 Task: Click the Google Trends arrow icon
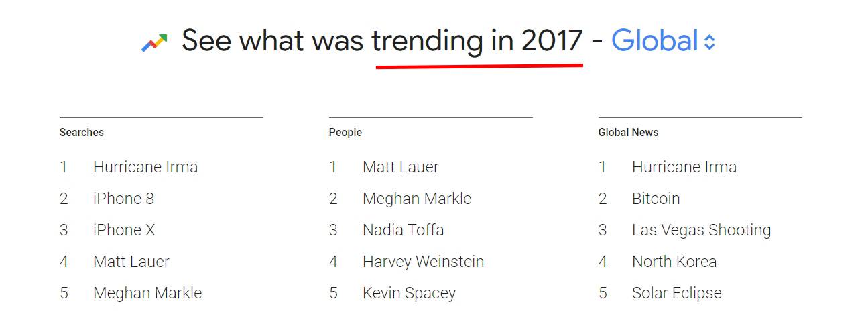[154, 44]
